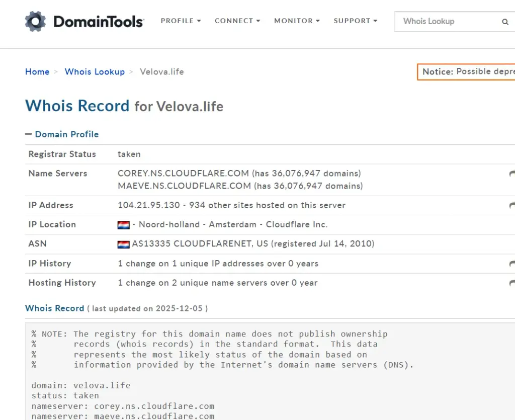The image size is (515, 420).
Task: Open the Connect dropdown menu
Action: [237, 21]
